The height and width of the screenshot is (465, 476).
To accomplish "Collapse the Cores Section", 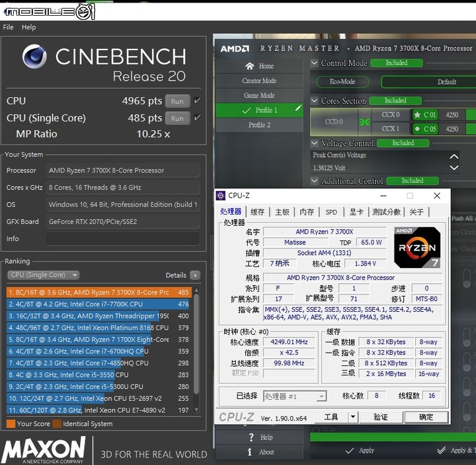I will tap(315, 100).
